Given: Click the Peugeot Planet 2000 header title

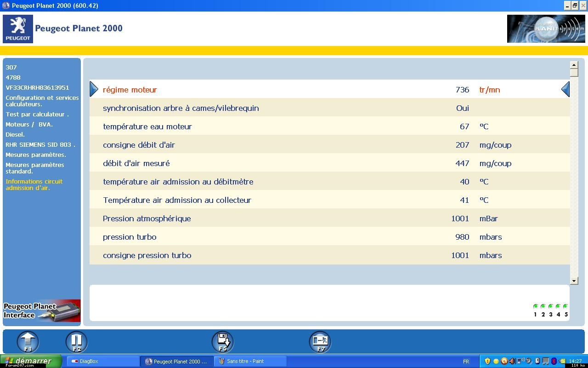Looking at the screenshot, I should click(x=79, y=28).
